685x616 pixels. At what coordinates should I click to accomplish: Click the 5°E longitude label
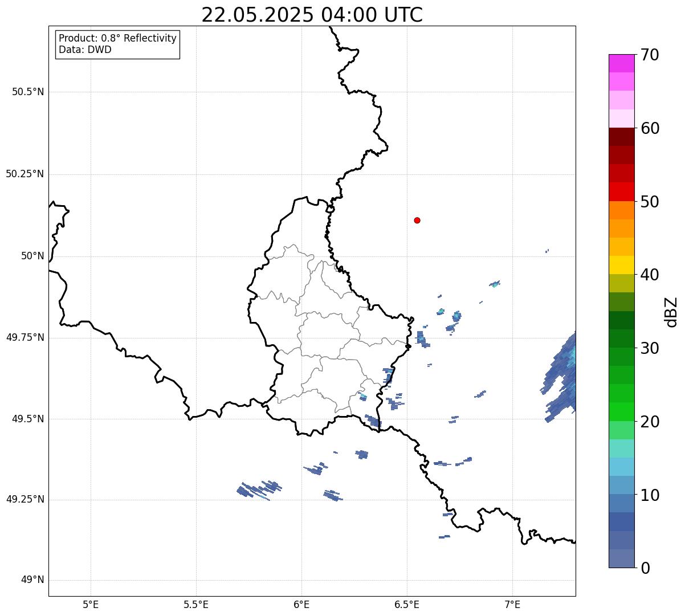point(91,605)
